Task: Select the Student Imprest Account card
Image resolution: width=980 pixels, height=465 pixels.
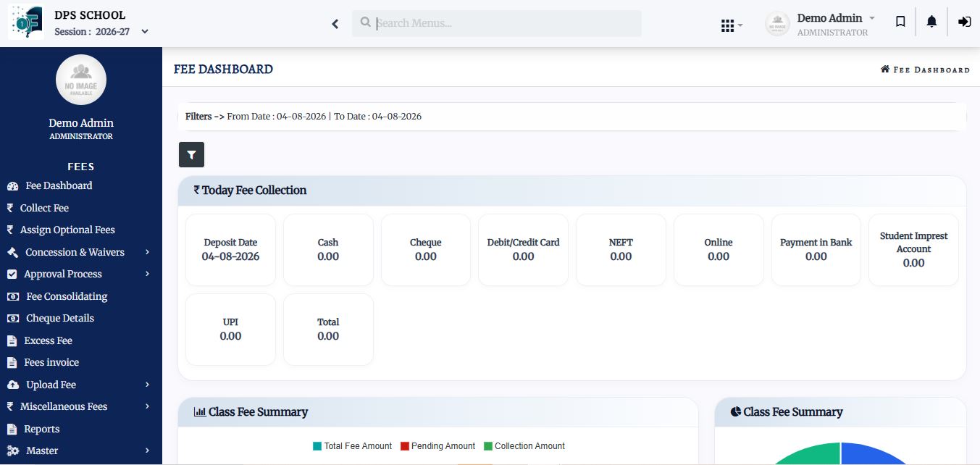Action: coord(913,250)
